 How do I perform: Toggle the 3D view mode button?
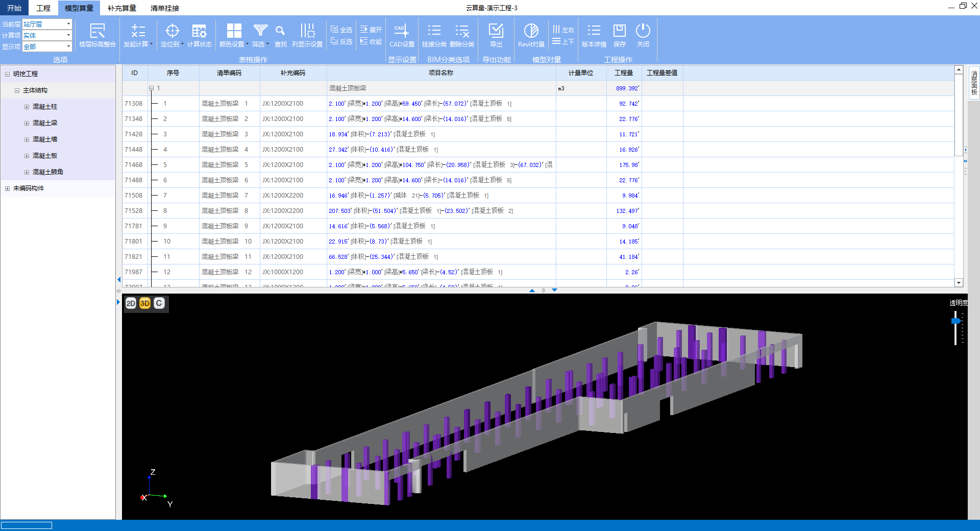pos(145,303)
